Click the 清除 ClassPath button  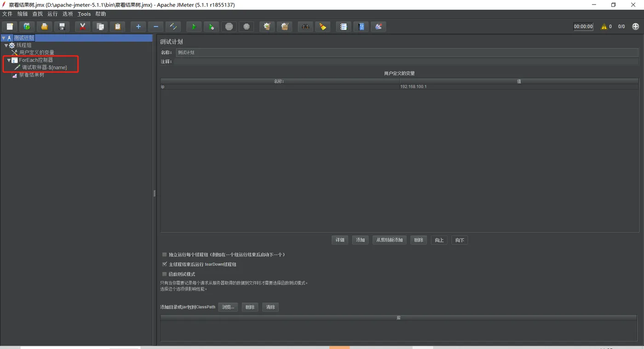270,307
